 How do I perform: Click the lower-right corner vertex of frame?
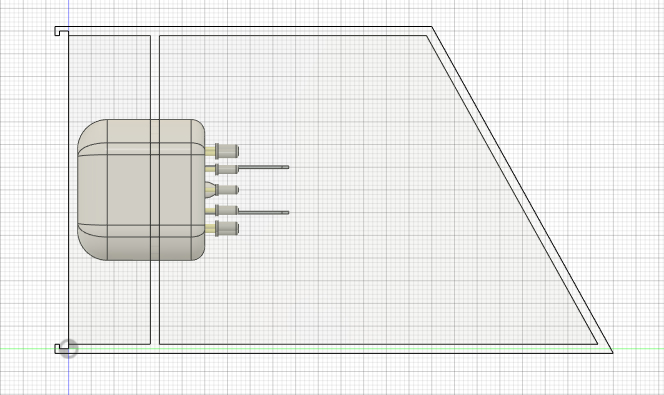pos(612,352)
